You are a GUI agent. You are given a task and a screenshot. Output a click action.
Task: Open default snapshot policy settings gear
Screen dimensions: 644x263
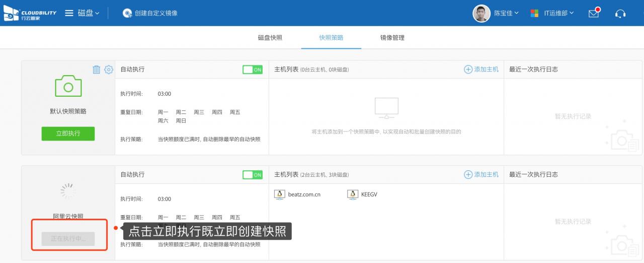(x=108, y=70)
